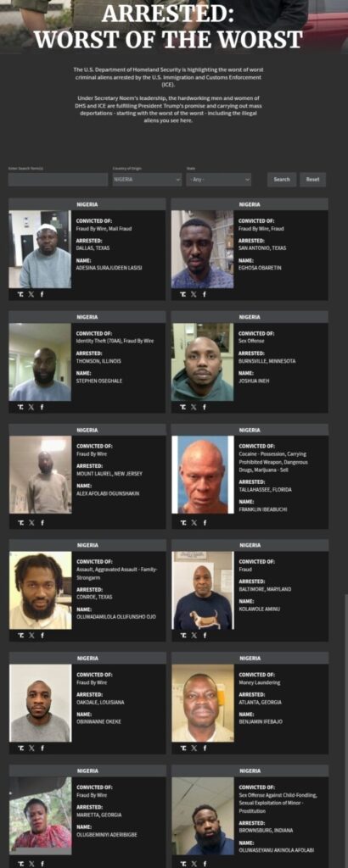Share Kolawole Aminu card on X
The width and height of the screenshot is (348, 868).
(194, 636)
